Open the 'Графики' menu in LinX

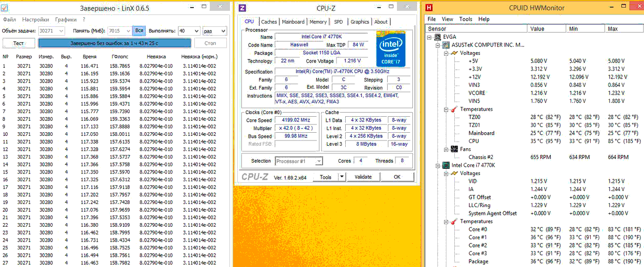coord(66,20)
